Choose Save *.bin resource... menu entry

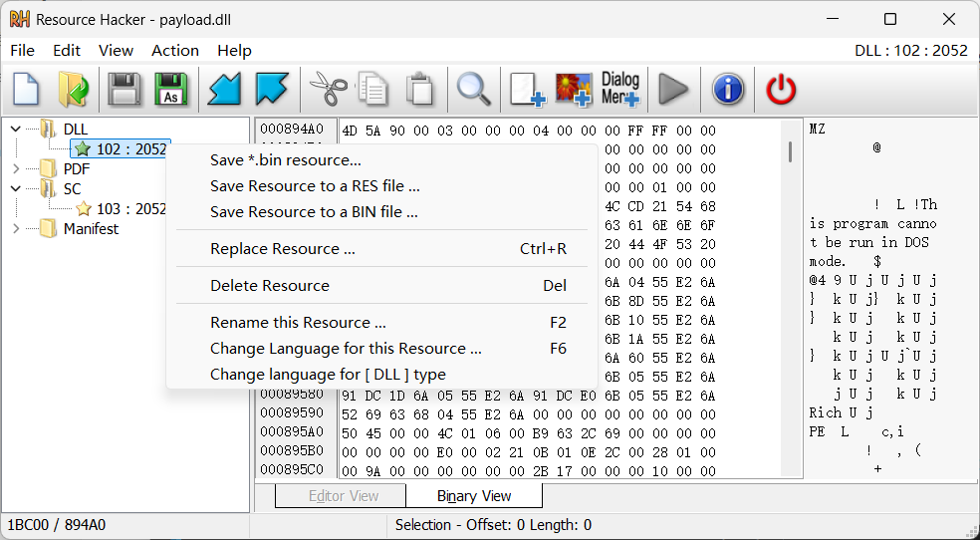381,160
